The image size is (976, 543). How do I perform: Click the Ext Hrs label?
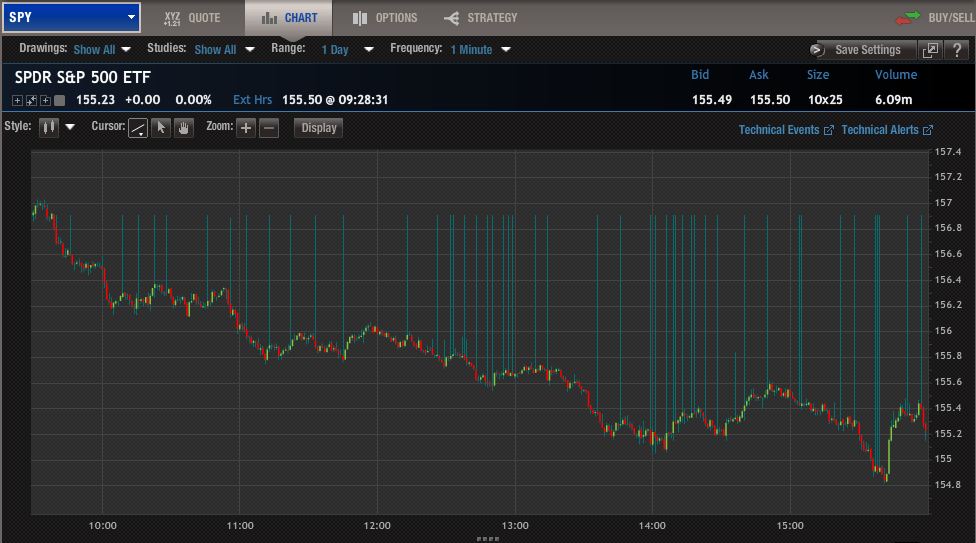click(x=252, y=100)
